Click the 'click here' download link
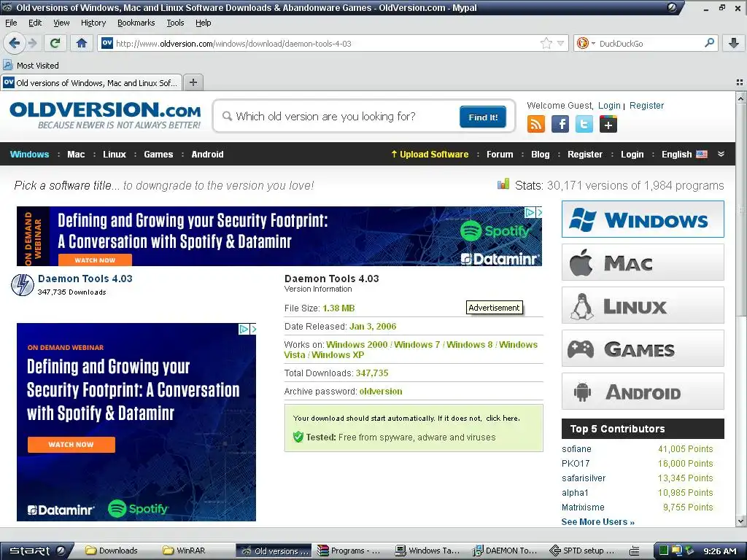This screenshot has width=747, height=560. coord(502,418)
